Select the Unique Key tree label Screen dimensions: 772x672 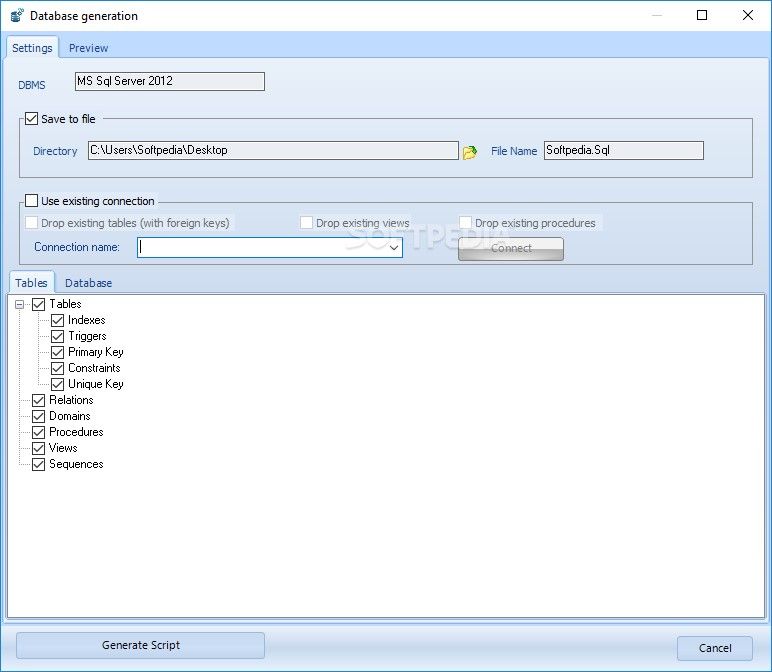tap(96, 384)
